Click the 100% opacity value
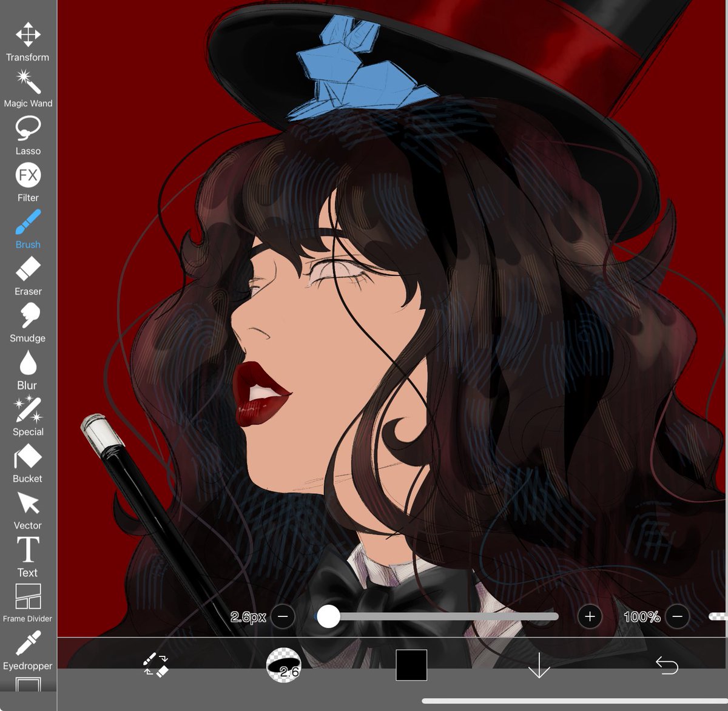 click(x=642, y=617)
